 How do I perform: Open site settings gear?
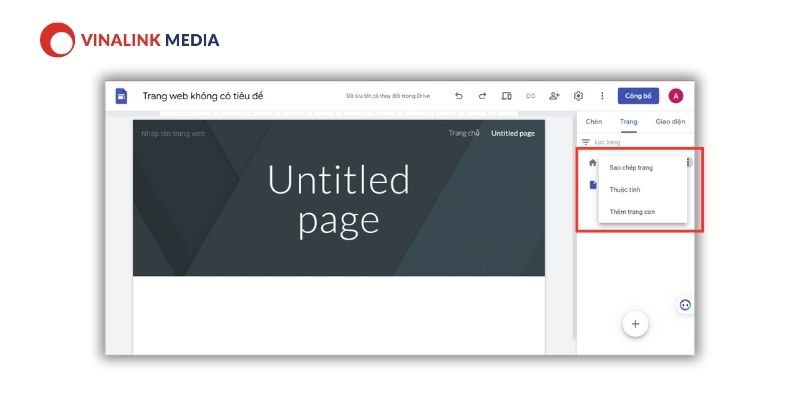[x=578, y=96]
